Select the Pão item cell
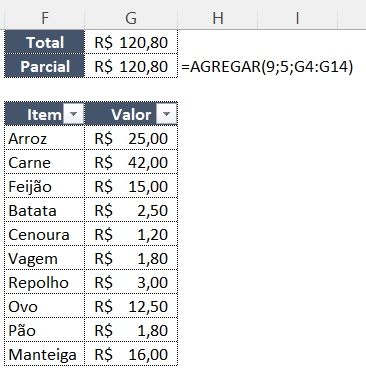The width and height of the screenshot is (366, 376). [45, 330]
